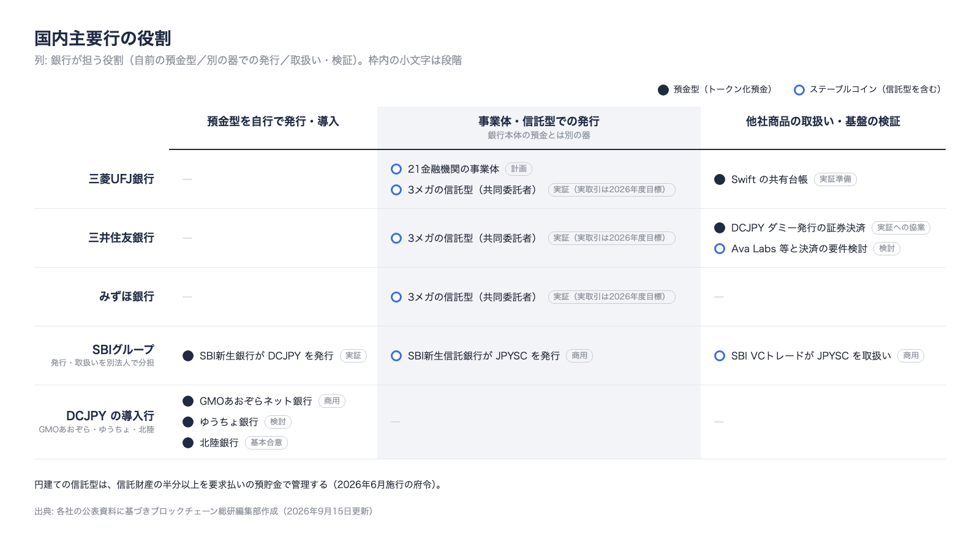Image resolution: width=980 pixels, height=542 pixels.
Task: Click the circle marker beside SBI新生信託銀行が JPYSC を発行
Action: [x=396, y=356]
